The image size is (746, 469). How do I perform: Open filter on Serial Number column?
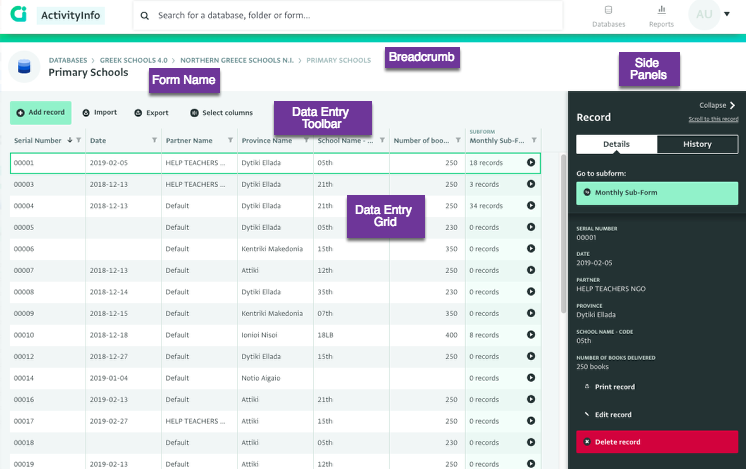(x=79, y=140)
